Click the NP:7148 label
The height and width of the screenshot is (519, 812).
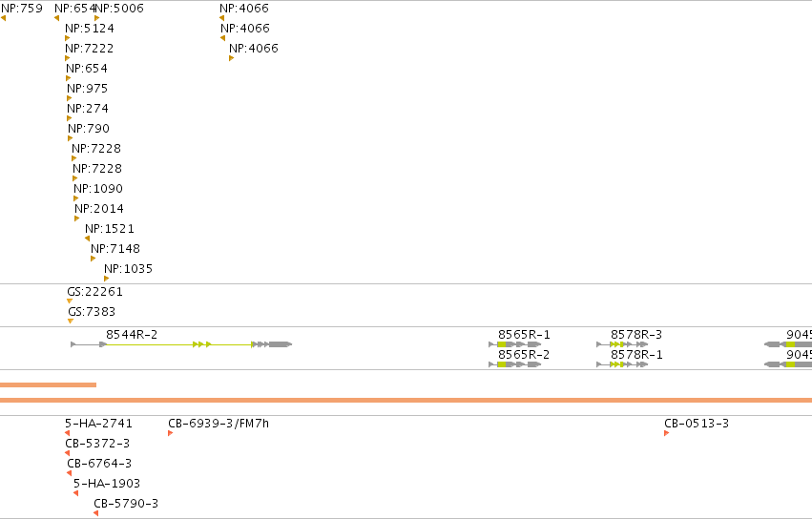pyautogui.click(x=115, y=249)
